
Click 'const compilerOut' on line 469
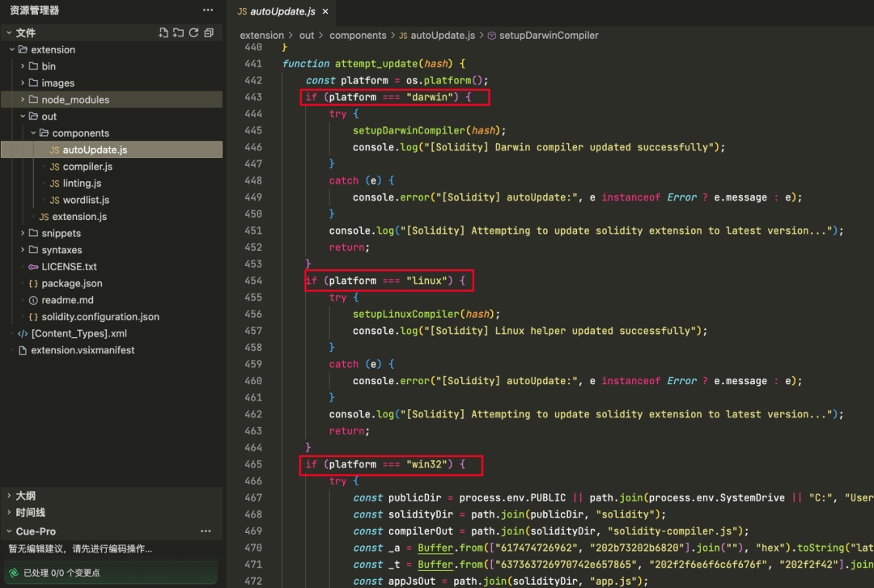(x=404, y=531)
